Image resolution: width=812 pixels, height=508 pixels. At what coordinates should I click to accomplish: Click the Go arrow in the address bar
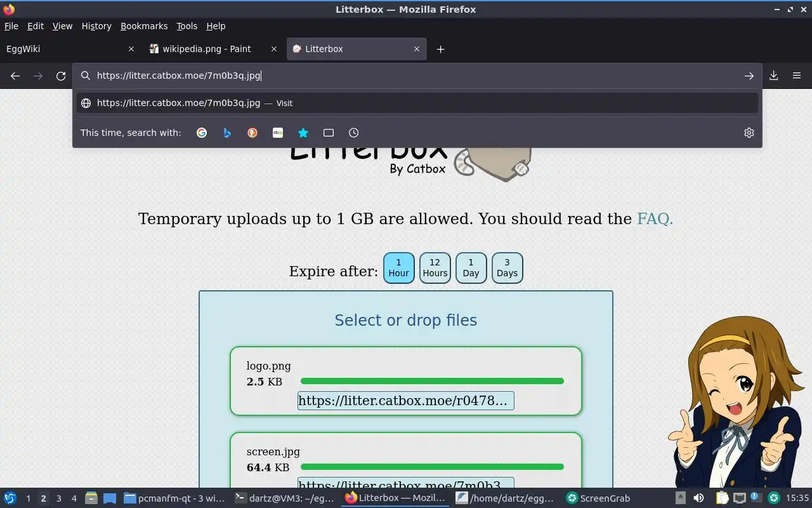click(749, 76)
